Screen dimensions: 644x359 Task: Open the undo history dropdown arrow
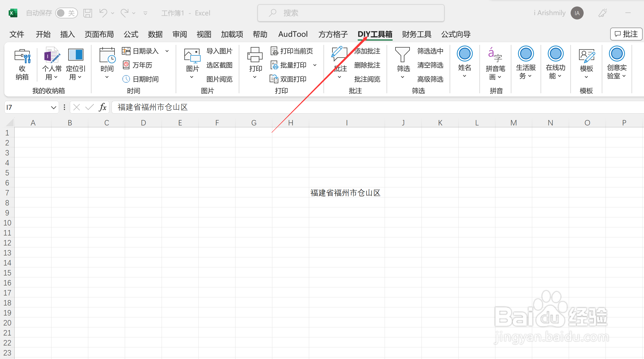[x=113, y=13]
